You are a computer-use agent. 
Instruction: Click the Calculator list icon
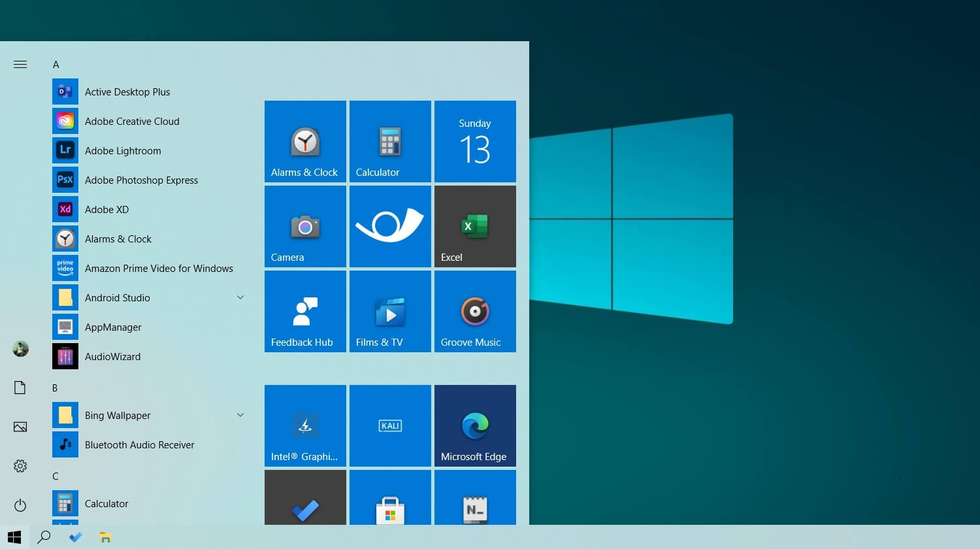point(65,503)
